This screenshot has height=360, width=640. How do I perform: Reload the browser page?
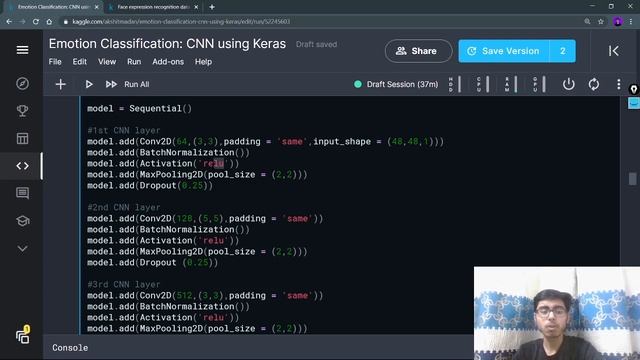tap(36, 21)
